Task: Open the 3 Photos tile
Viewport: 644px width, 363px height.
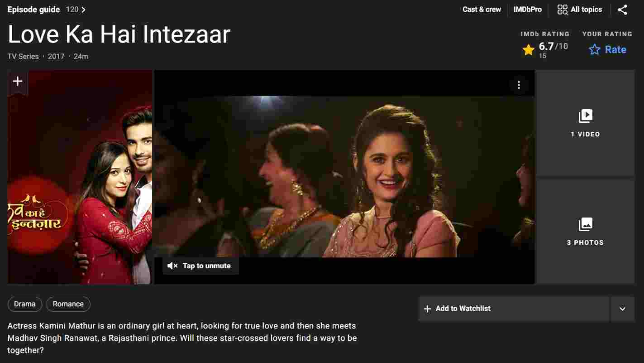Action: 585,231
